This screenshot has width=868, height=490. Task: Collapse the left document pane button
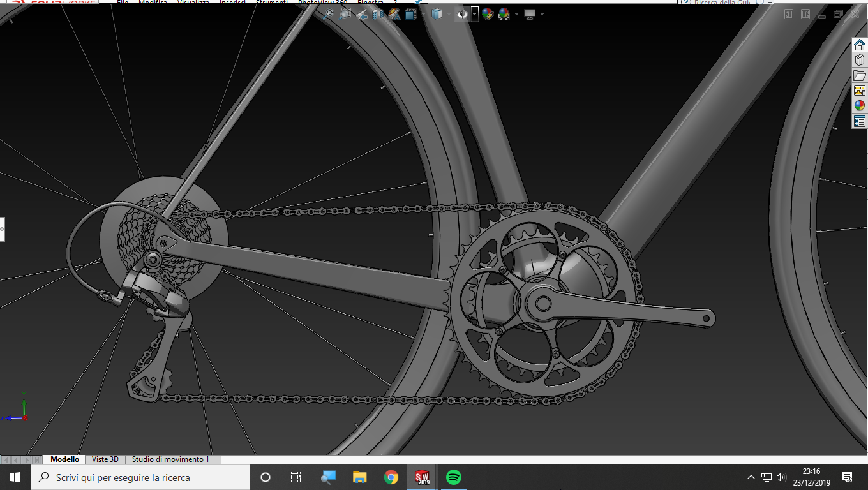[789, 14]
